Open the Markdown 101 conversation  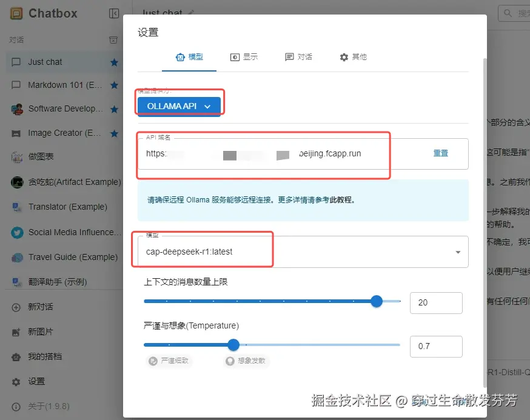(64, 85)
